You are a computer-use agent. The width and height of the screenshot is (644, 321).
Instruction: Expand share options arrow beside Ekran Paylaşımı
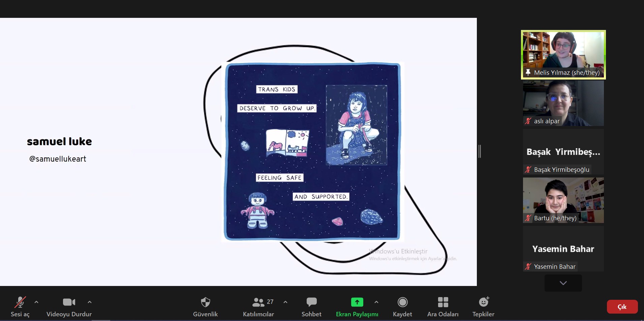(376, 302)
